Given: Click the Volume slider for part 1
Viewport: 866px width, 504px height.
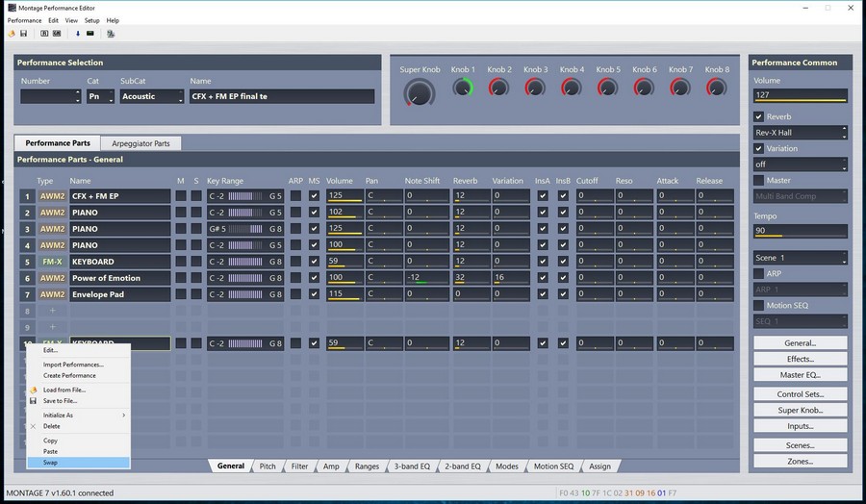Looking at the screenshot, I should (344, 196).
